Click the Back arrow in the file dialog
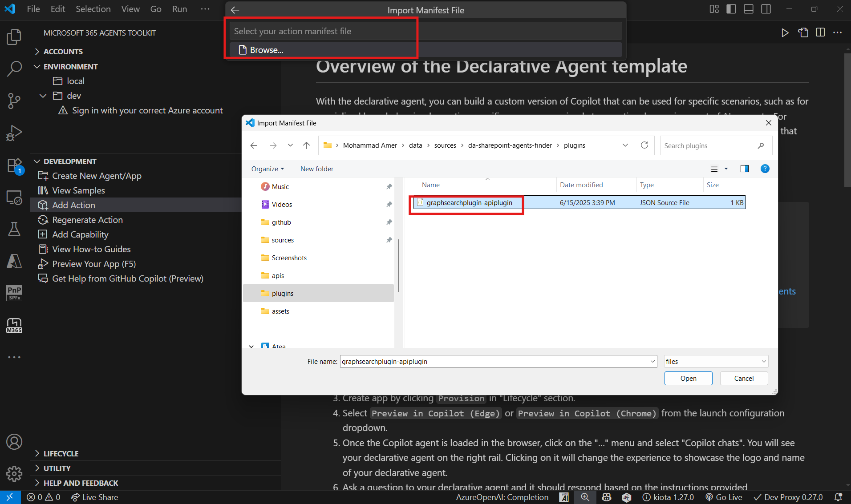 pyautogui.click(x=254, y=145)
